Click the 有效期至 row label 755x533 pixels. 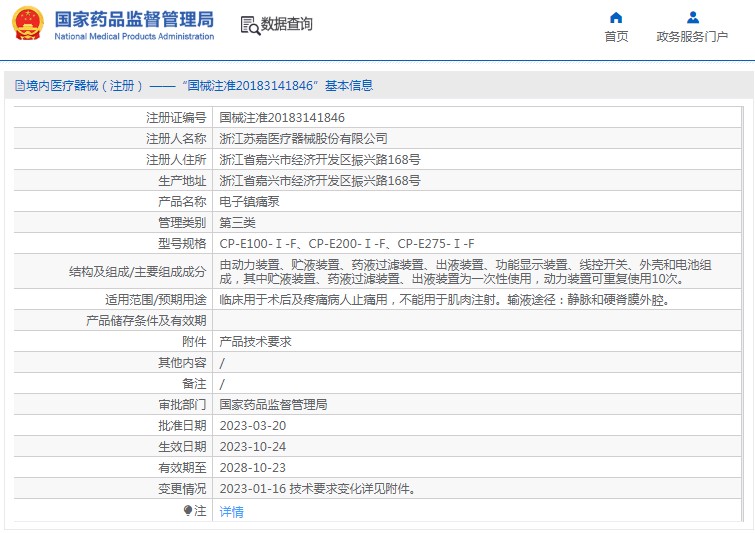pyautogui.click(x=182, y=468)
